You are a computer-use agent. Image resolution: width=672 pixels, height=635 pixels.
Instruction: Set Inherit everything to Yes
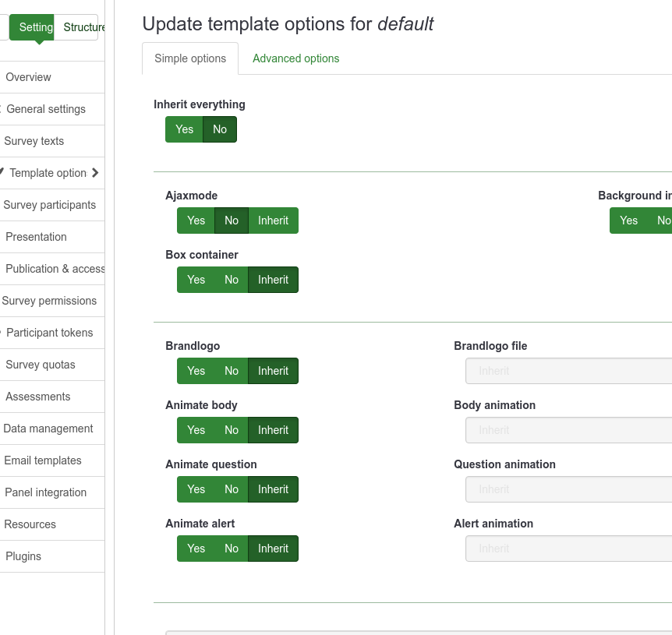(184, 129)
